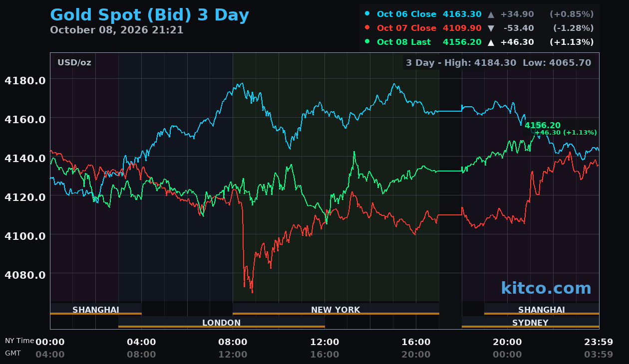Click the NY Time 16:00 tick label

416,342
